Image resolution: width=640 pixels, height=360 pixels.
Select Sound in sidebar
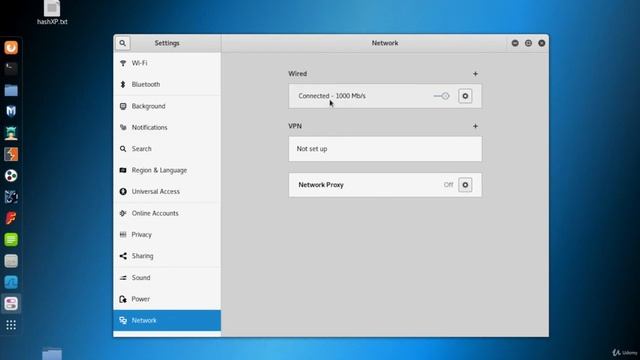coord(167,278)
